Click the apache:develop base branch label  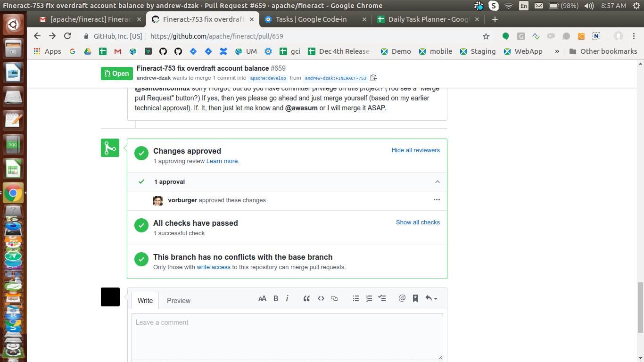[x=268, y=78]
